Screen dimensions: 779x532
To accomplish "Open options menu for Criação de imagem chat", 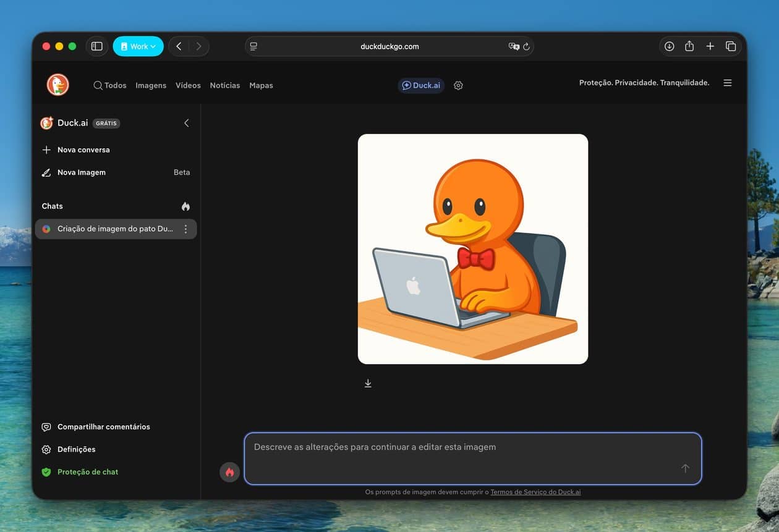I will 186,229.
